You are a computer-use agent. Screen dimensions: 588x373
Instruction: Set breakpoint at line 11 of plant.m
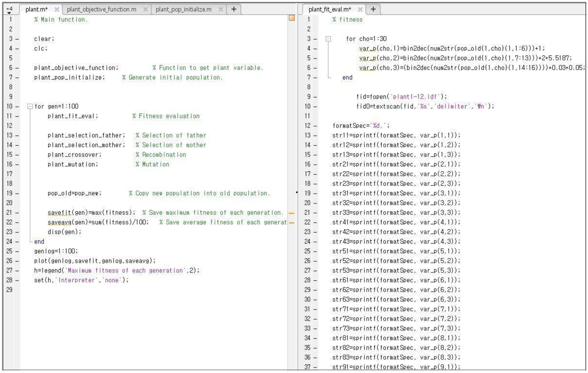(x=17, y=116)
